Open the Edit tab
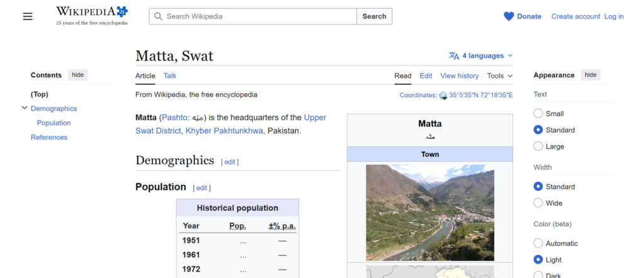The height and width of the screenshot is (278, 644). tap(426, 75)
